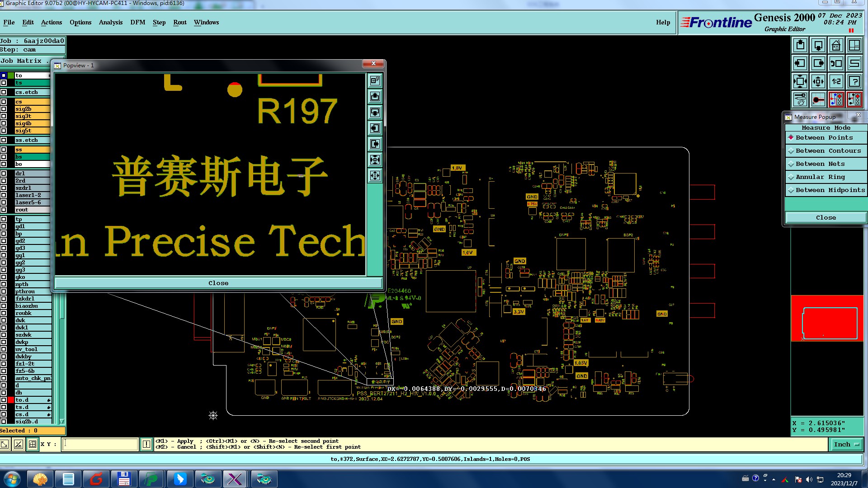Click the pan up arrow icon
This screenshot has height=488, width=868.
pos(800,46)
